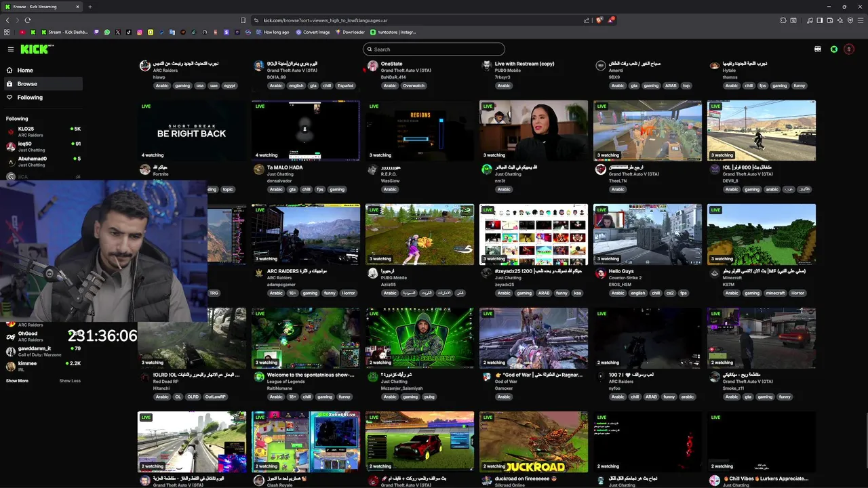Open the TikTok bookmark icon
The image size is (868, 488).
pyautogui.click(x=129, y=32)
